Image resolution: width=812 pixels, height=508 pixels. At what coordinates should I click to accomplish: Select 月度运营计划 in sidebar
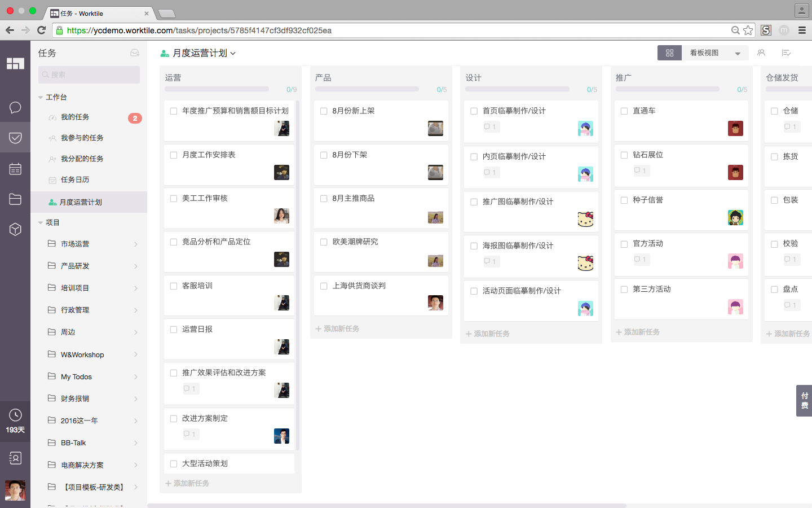[x=89, y=202]
